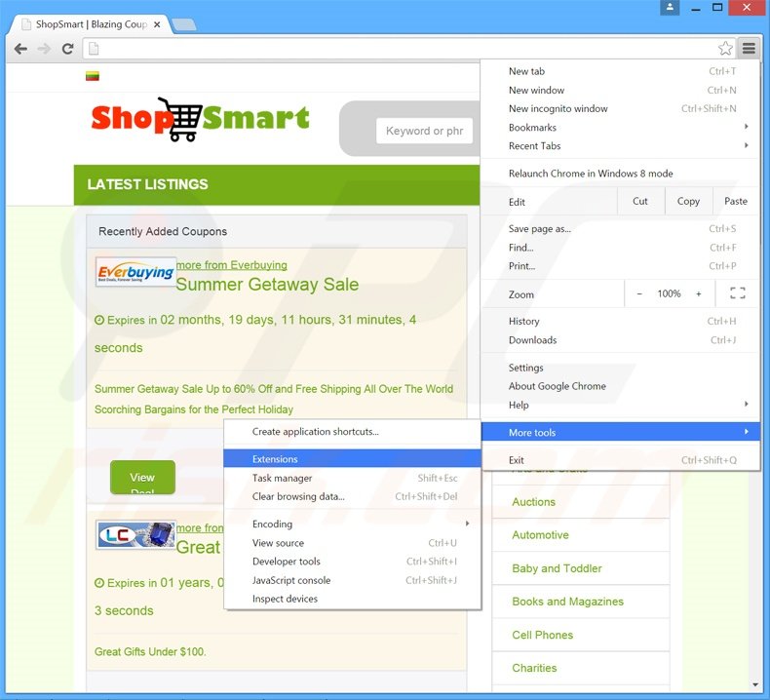770x700 pixels.
Task: Click the scrollbar down arrow
Action: [755, 684]
